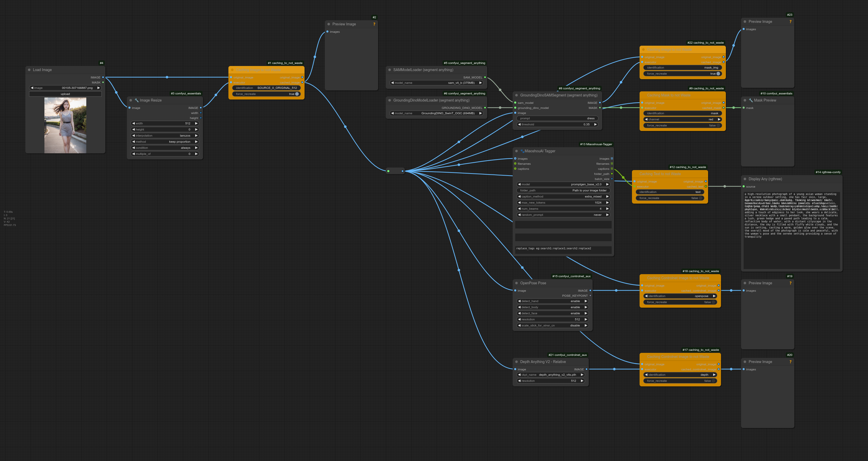Increase width value with right arrow in Image Resize
This screenshot has height=461, width=868.
[x=196, y=123]
